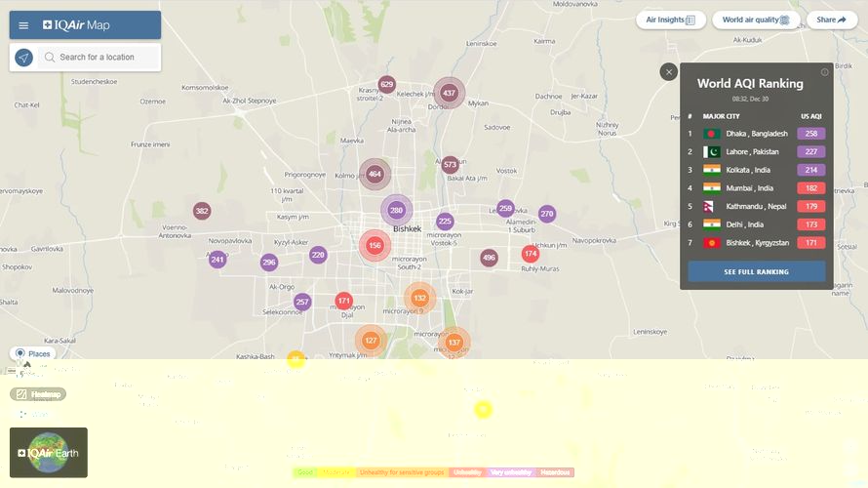Screen dimensions: 868x488
Task: Select the 437 AQI station marker
Action: coord(449,93)
